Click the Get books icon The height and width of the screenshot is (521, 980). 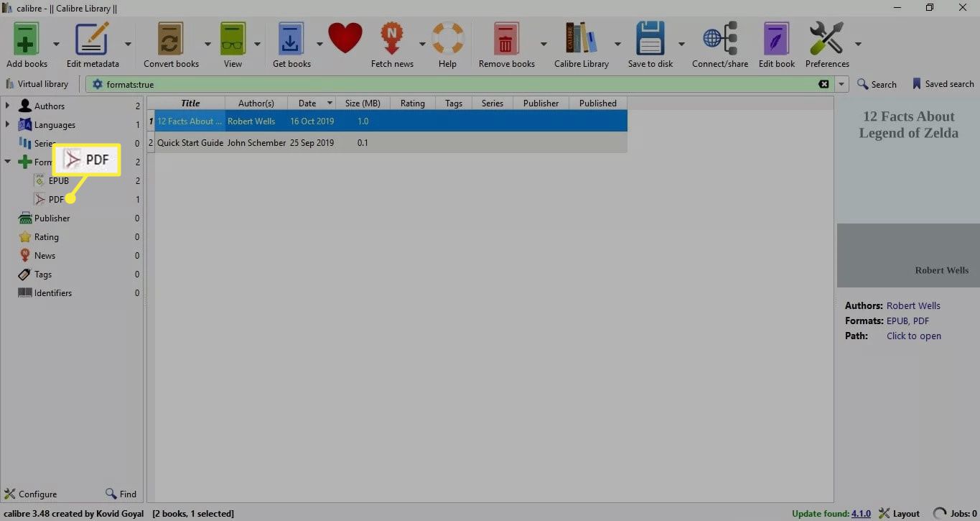291,38
